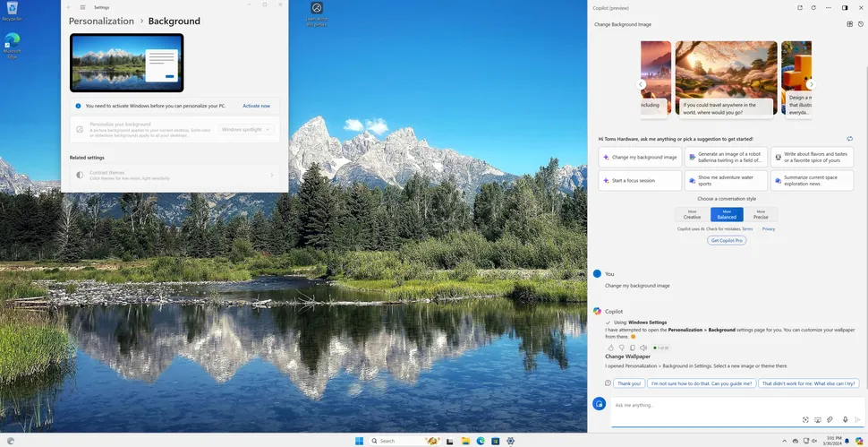Open Copilot in a new window
This screenshot has width=868, height=447.
(800, 7)
